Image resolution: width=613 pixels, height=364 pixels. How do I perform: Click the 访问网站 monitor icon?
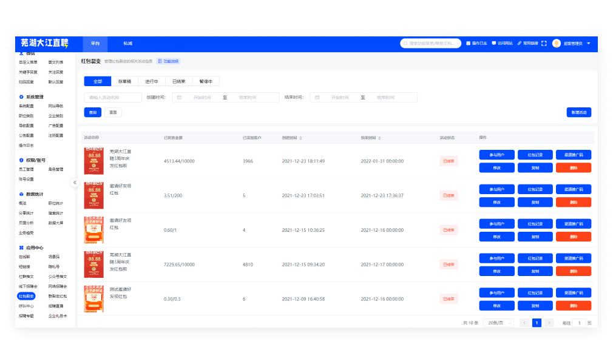(x=494, y=44)
